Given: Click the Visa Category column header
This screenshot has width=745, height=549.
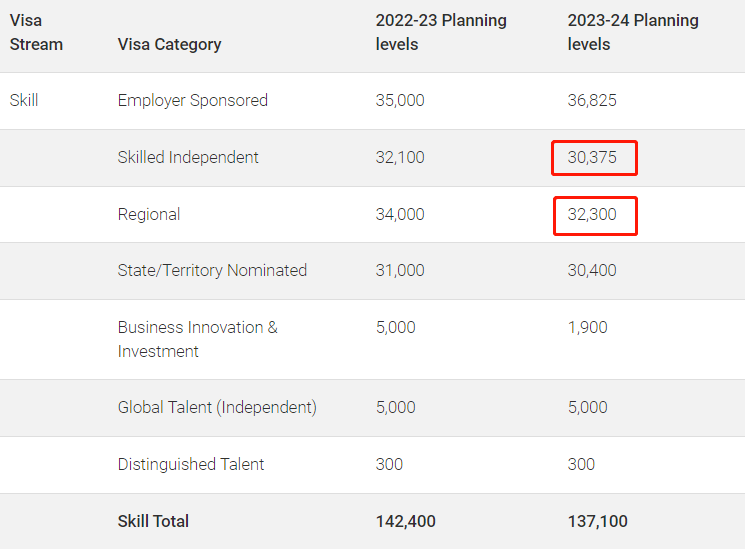Looking at the screenshot, I should [169, 44].
